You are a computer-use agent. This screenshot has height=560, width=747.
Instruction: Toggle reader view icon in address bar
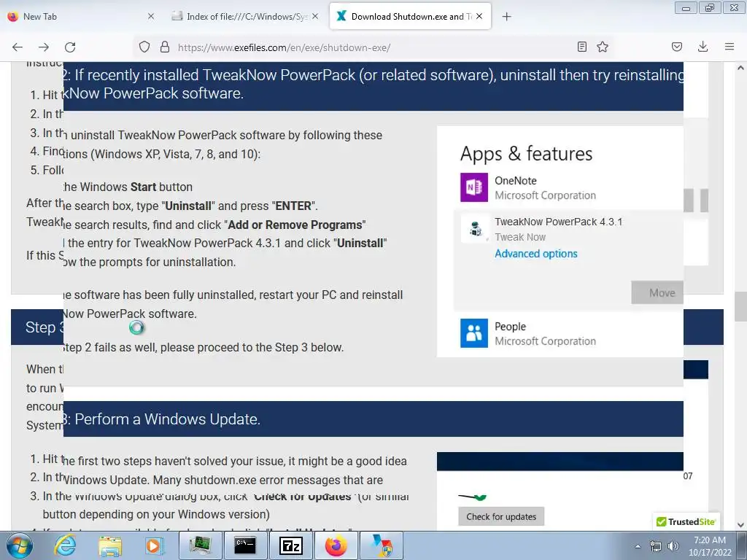[x=581, y=47]
